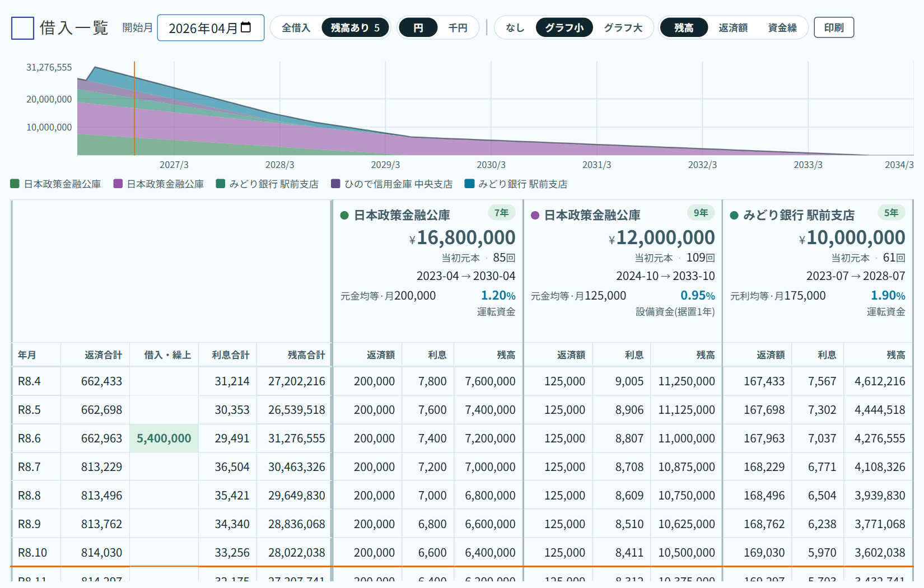Click the purple dot on the ¥12,000,000 loan card
Viewport: 924px width, 588px height.
click(x=535, y=216)
